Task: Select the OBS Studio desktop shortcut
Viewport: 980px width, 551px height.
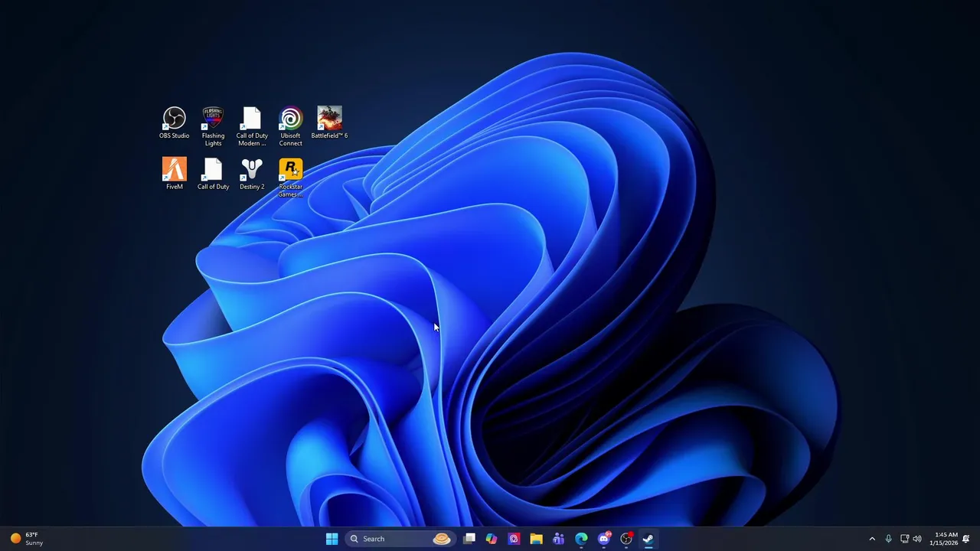Action: [x=175, y=123]
